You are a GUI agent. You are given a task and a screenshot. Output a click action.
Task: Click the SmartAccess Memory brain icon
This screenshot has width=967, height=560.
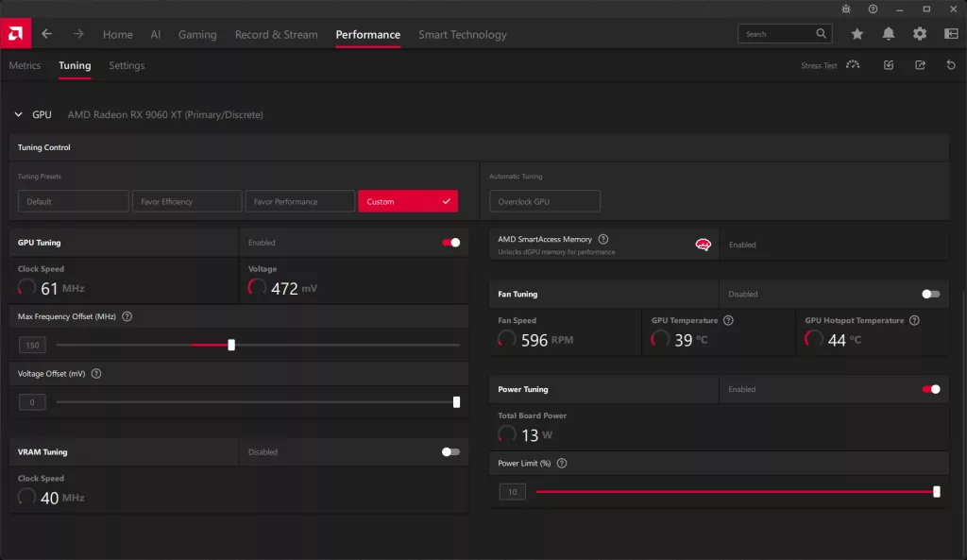(x=703, y=245)
